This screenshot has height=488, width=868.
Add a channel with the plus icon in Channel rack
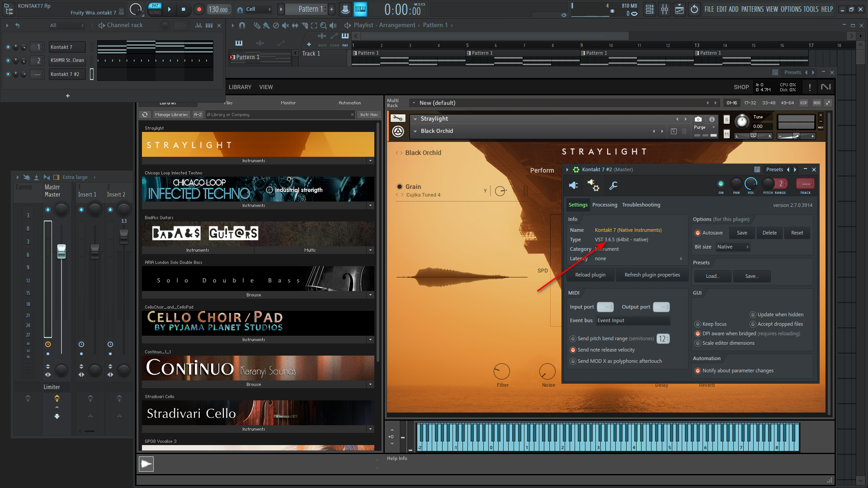(x=68, y=96)
